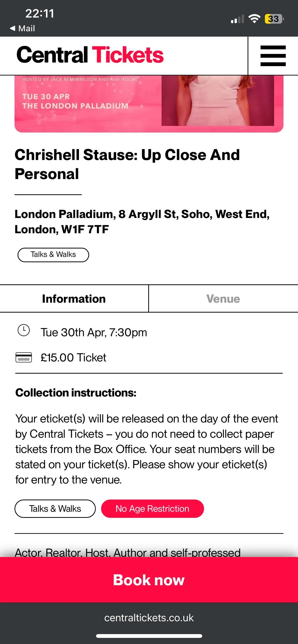Click the credit card icon beside ticket price

click(x=23, y=357)
